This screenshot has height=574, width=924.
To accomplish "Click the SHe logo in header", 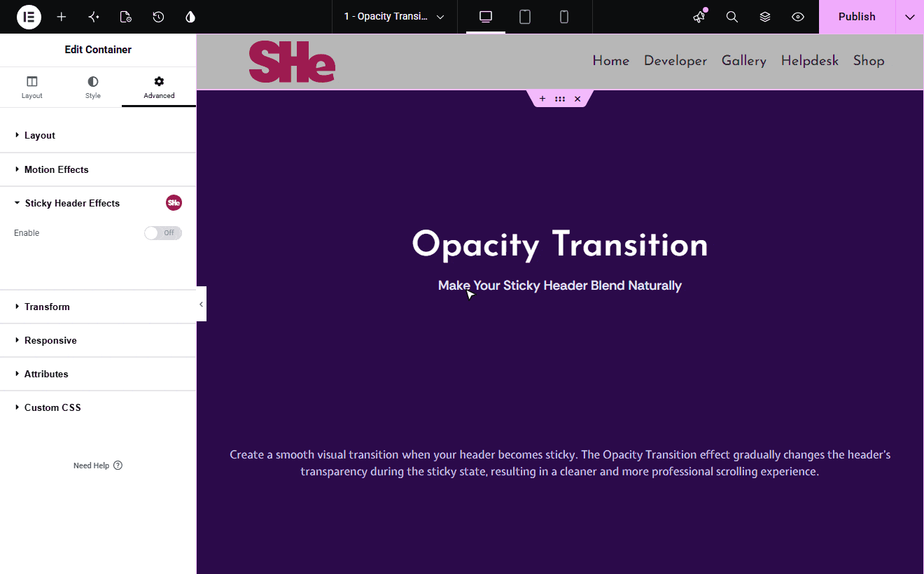I will point(292,62).
